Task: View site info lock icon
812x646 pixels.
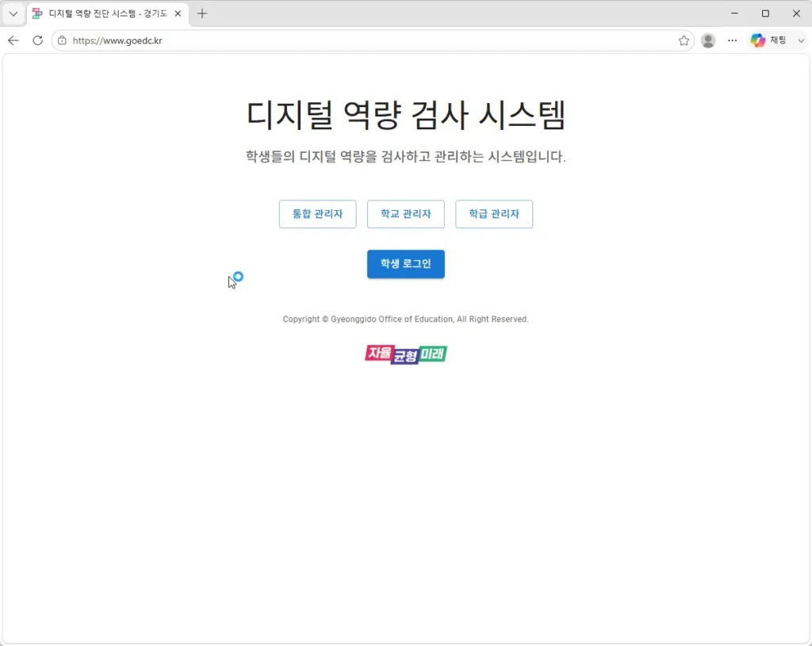Action: pos(62,40)
